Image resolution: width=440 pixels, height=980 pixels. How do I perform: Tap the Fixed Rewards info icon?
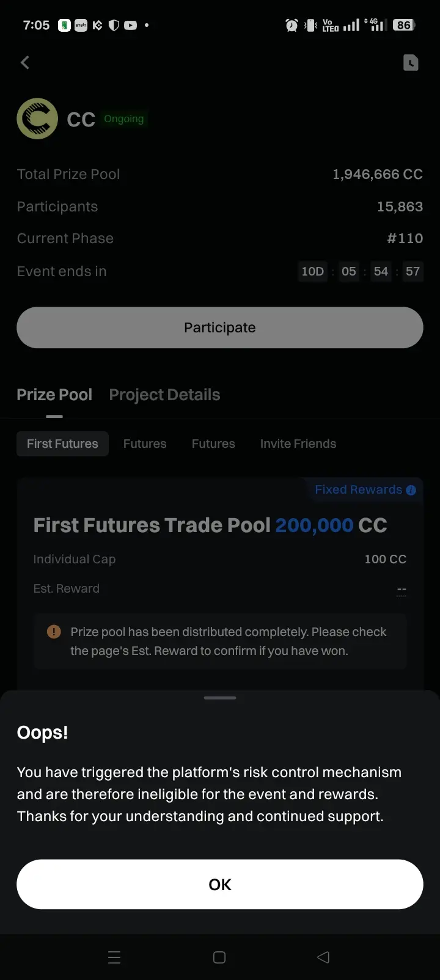[x=411, y=490]
